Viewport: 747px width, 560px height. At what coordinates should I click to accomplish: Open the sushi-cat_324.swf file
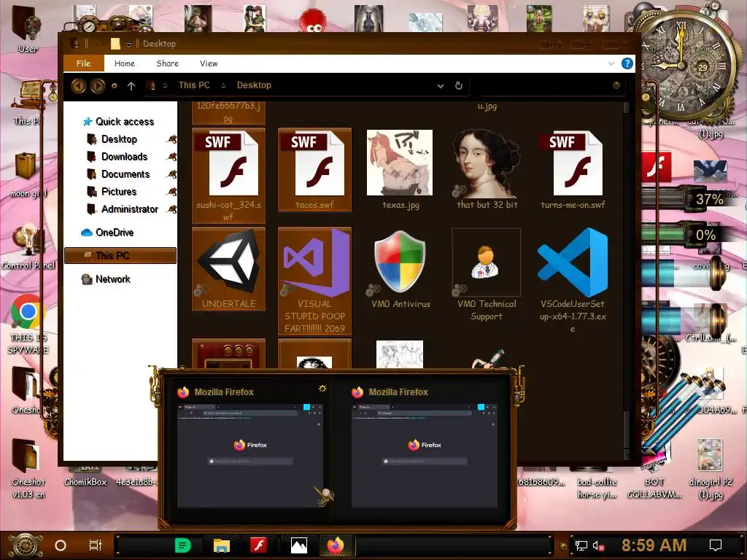(228, 175)
